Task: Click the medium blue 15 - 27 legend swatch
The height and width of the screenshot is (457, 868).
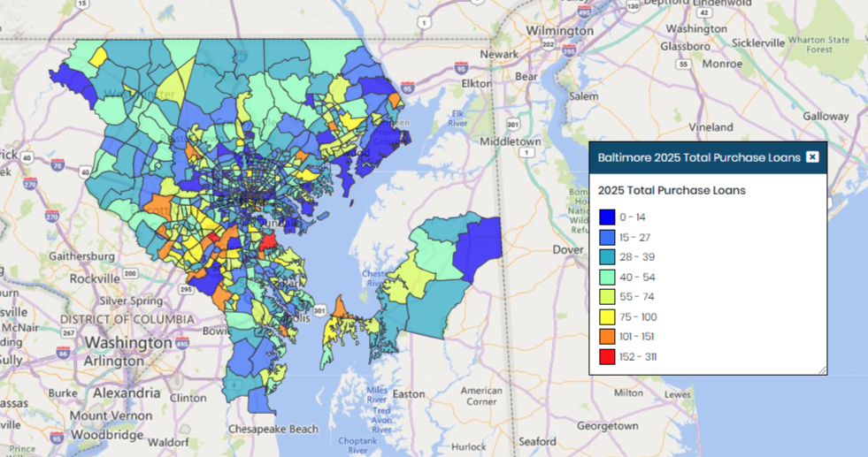Action: [607, 237]
